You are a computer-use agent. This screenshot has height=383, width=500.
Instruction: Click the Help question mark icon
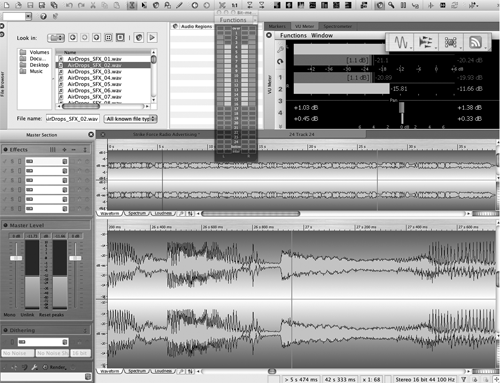point(43,16)
